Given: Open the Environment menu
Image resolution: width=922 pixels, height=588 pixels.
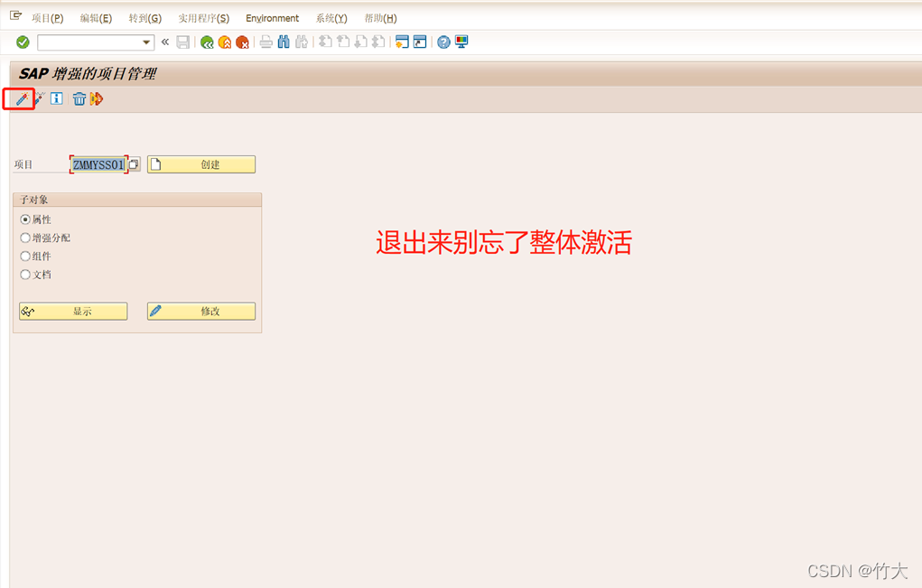Looking at the screenshot, I should click(272, 18).
